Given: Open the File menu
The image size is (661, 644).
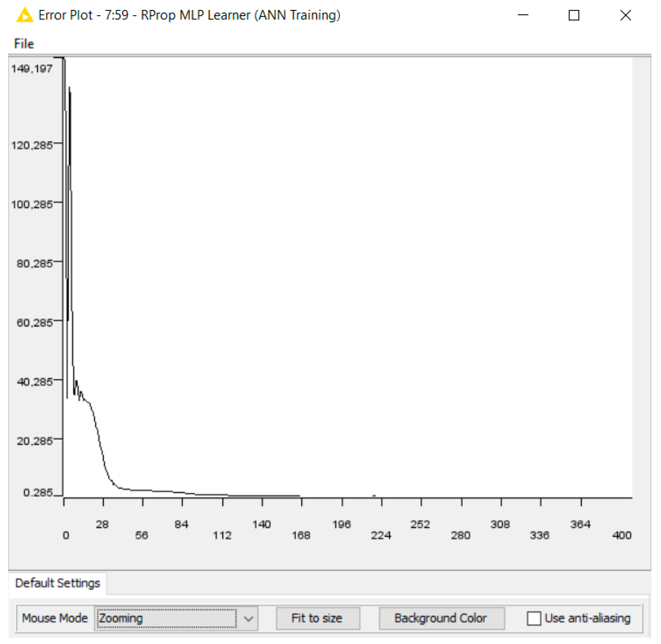Looking at the screenshot, I should click(x=24, y=44).
